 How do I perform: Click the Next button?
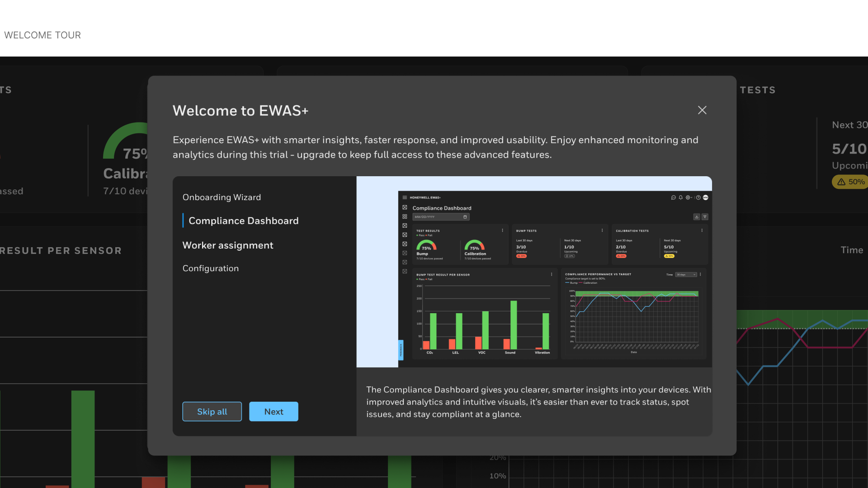(x=274, y=412)
